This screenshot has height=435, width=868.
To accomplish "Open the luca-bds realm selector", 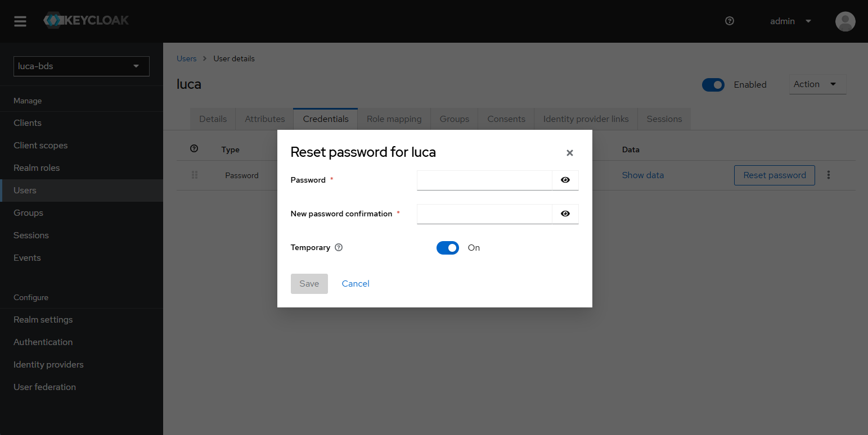I will [x=81, y=66].
